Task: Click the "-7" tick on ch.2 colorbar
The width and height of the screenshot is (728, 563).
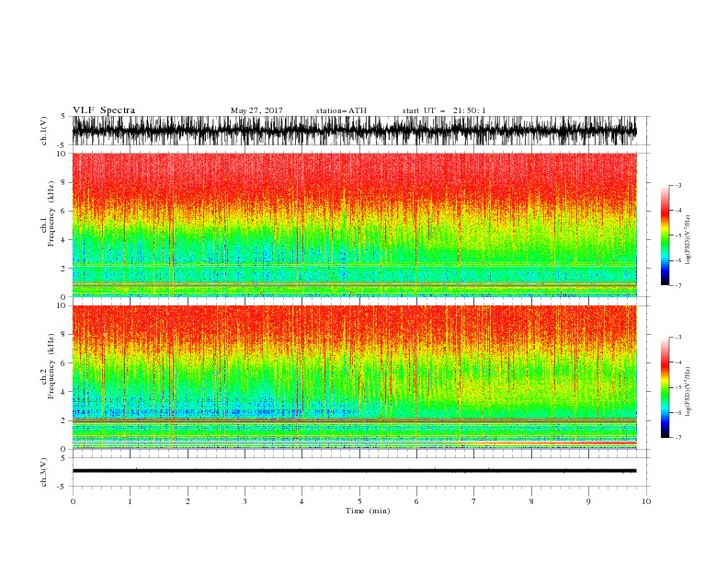Action: [678, 437]
